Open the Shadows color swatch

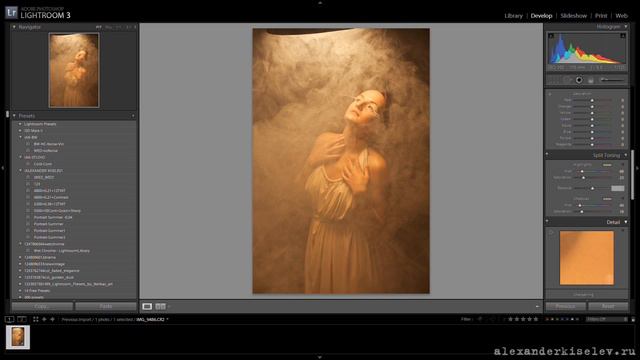[607, 199]
